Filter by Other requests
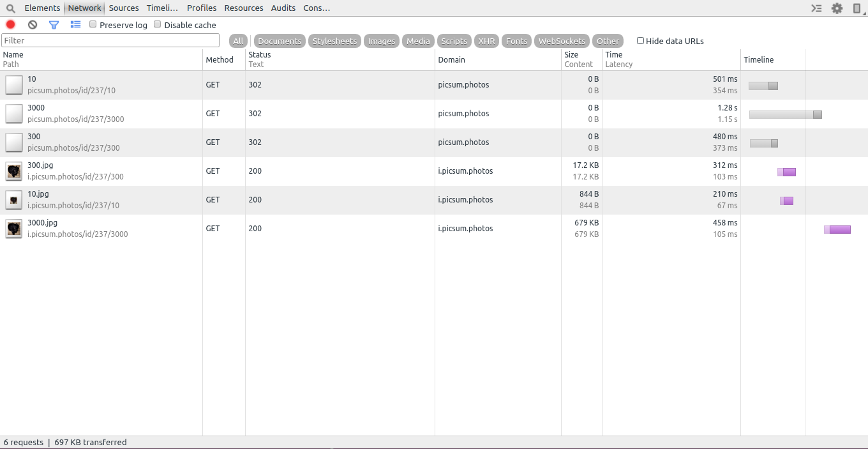 [608, 41]
